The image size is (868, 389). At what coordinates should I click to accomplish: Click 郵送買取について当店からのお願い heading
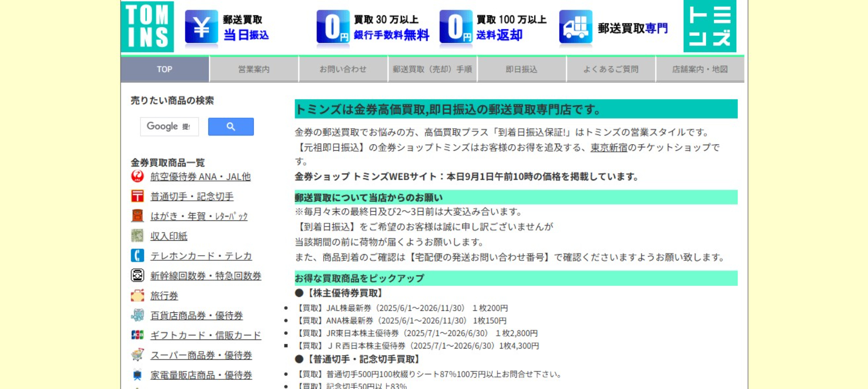point(516,197)
